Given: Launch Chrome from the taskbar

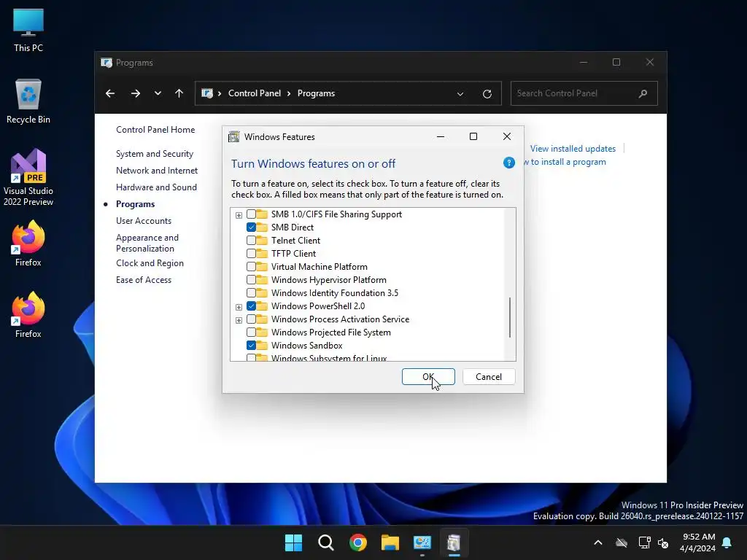Looking at the screenshot, I should [x=357, y=542].
